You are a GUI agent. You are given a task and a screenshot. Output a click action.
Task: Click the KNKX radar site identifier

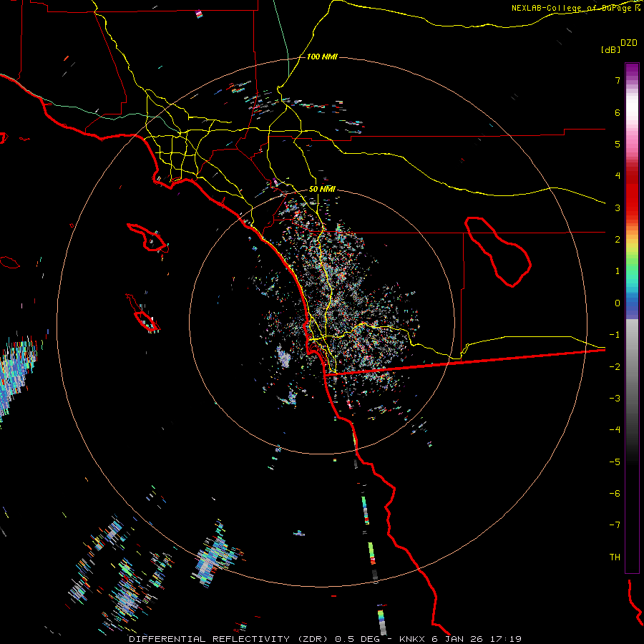tap(413, 639)
